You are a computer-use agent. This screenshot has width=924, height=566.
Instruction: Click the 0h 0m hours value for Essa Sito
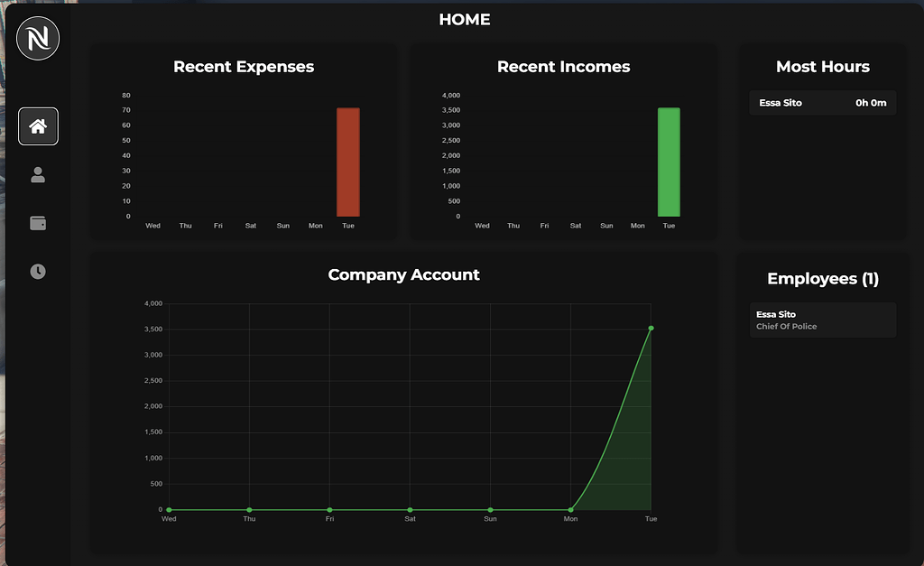click(x=870, y=102)
